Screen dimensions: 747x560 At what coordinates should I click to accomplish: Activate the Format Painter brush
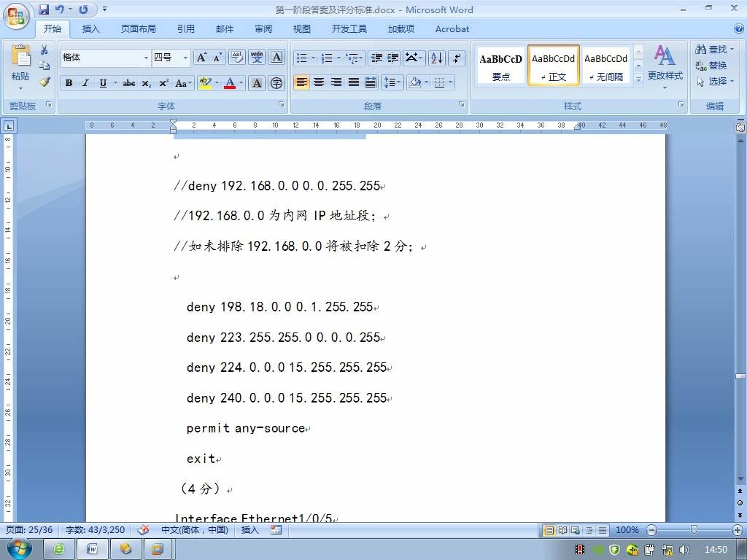(x=44, y=82)
